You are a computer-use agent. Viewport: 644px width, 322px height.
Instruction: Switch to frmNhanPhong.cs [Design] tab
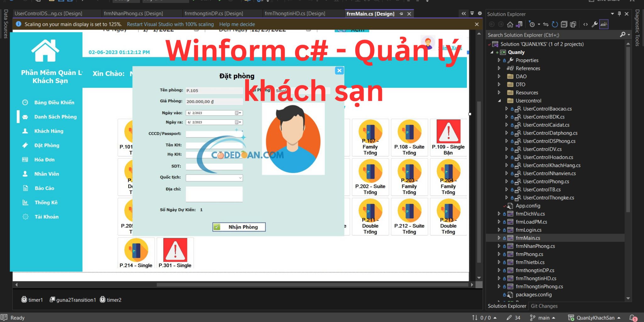(x=133, y=14)
